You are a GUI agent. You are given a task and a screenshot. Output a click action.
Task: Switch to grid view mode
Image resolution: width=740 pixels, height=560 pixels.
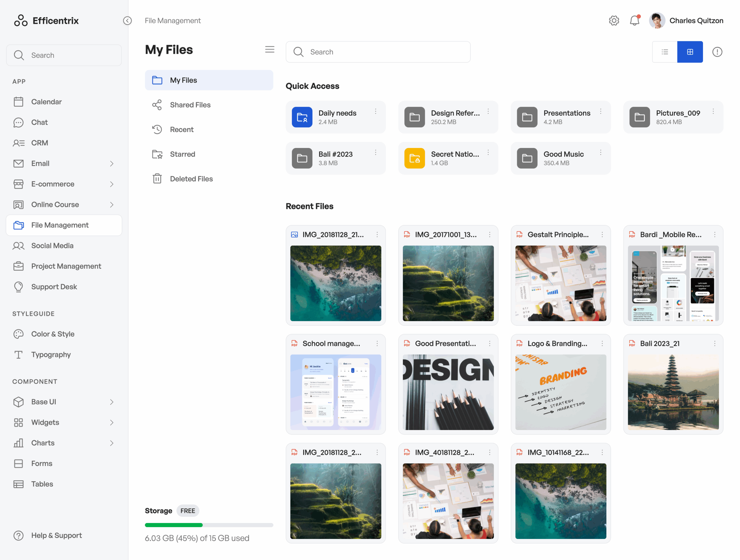[690, 52]
